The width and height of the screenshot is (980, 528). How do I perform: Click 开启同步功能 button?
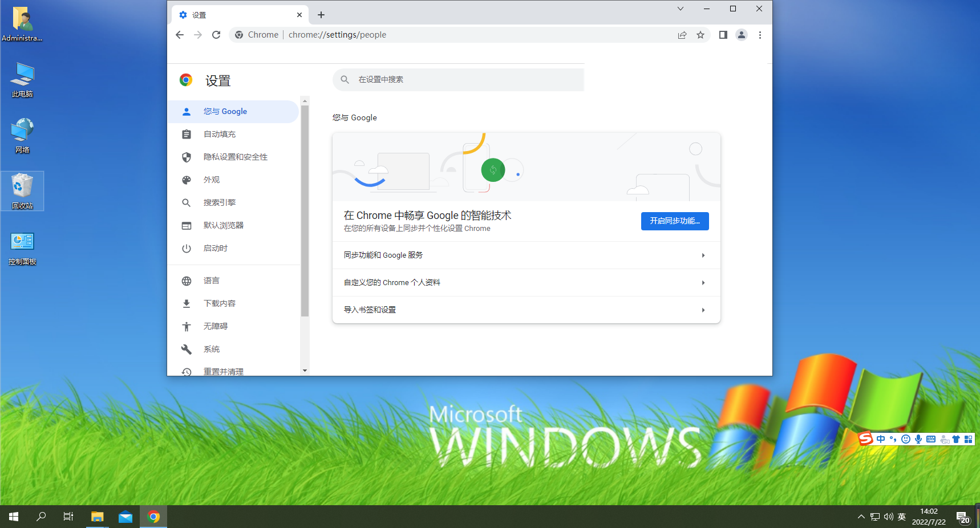[675, 221]
